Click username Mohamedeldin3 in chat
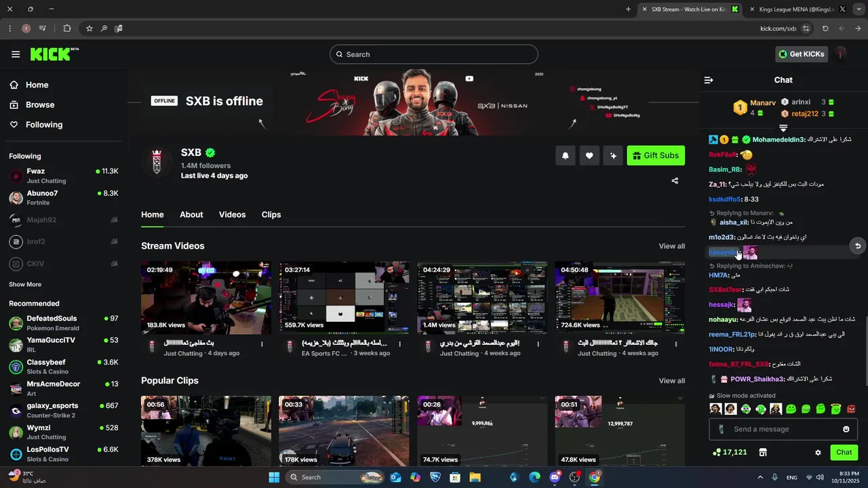The height and width of the screenshot is (488, 868). point(778,140)
